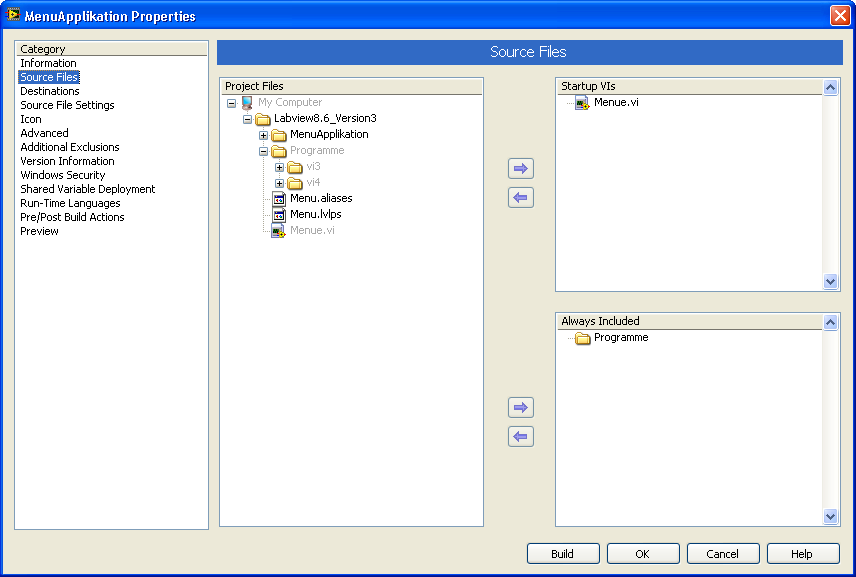Screen dimensions: 856x577
Task: Click the vi3 folder icon
Action: (x=295, y=167)
